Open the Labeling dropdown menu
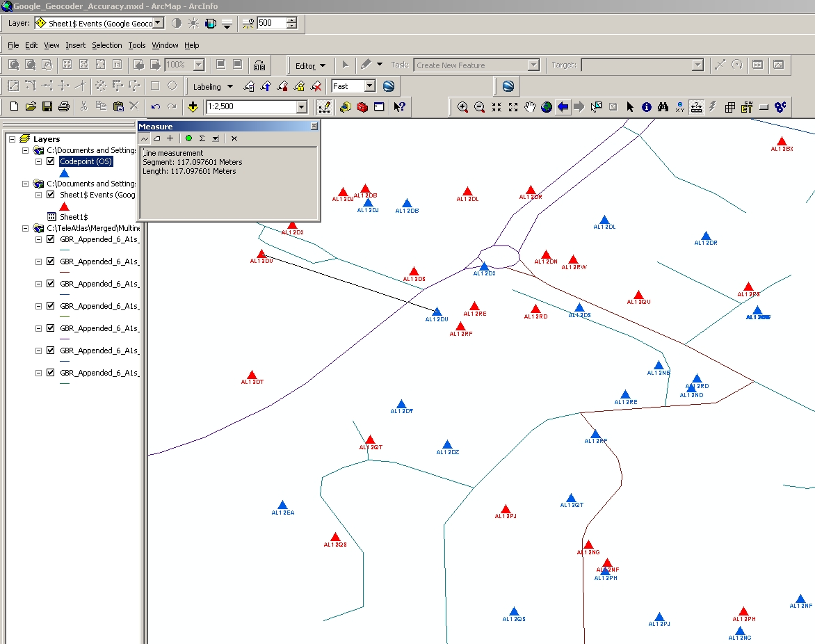The width and height of the screenshot is (815, 644). pos(213,87)
